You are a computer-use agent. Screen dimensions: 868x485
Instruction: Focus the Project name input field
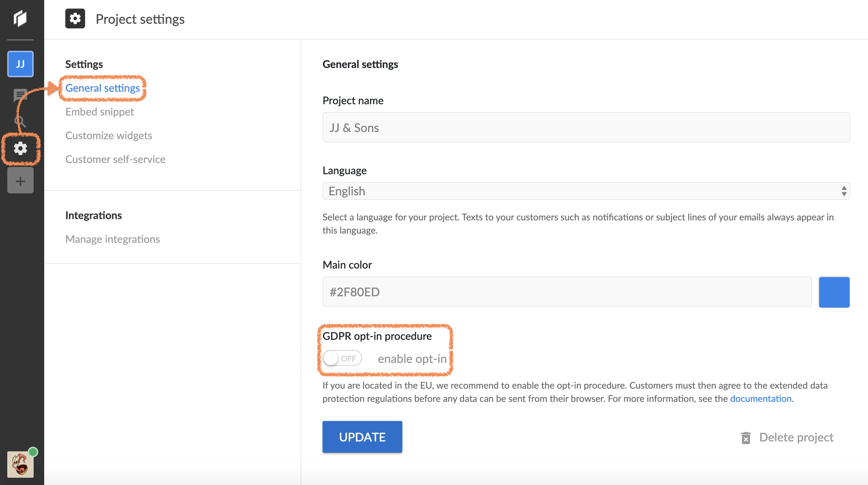tap(586, 128)
